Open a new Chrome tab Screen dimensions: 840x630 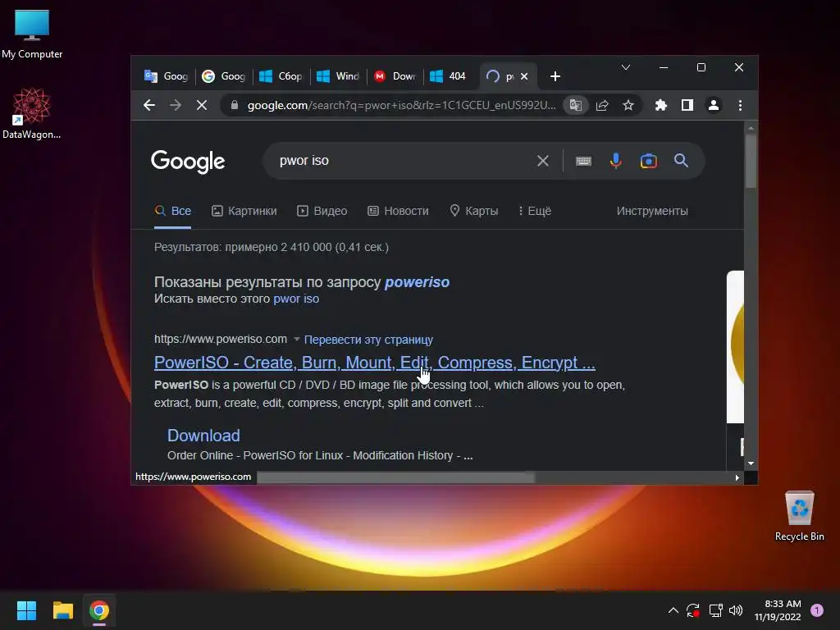[555, 76]
